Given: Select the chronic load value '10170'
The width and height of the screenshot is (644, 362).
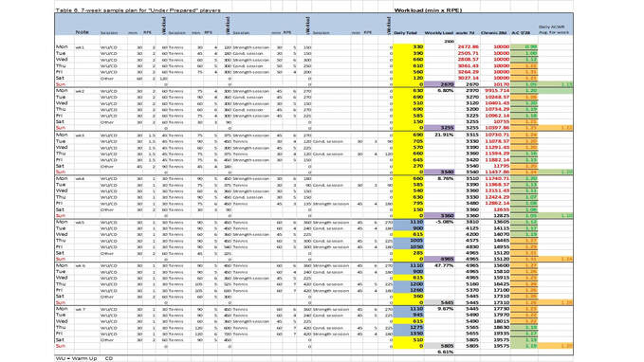Looking at the screenshot, I should [x=501, y=84].
